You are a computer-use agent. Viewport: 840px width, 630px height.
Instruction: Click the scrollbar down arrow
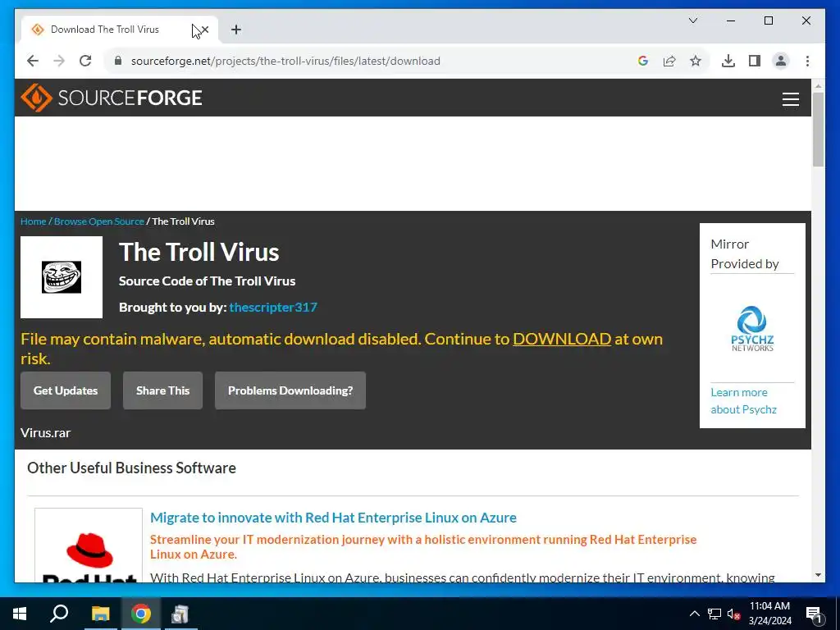tap(818, 575)
